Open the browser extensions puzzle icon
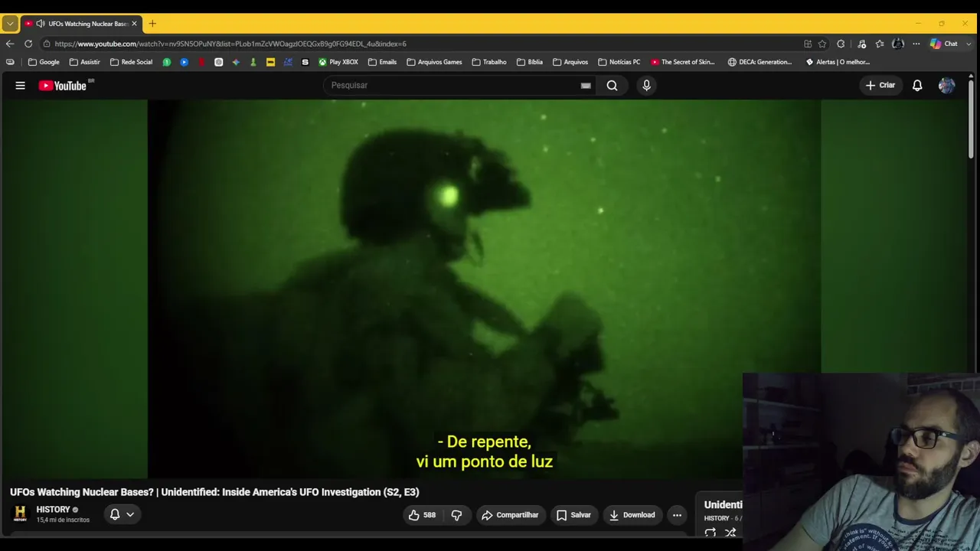 (841, 44)
